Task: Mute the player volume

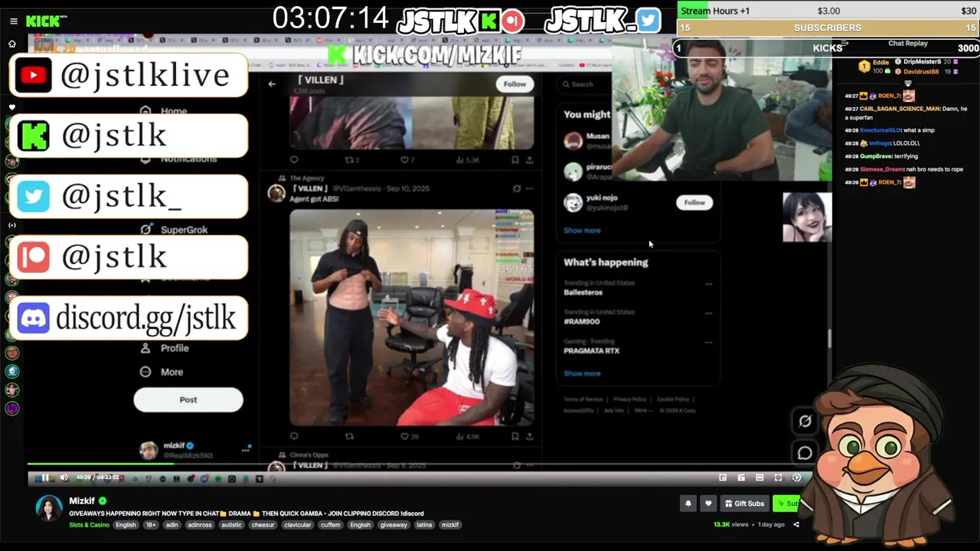Action: [64, 478]
